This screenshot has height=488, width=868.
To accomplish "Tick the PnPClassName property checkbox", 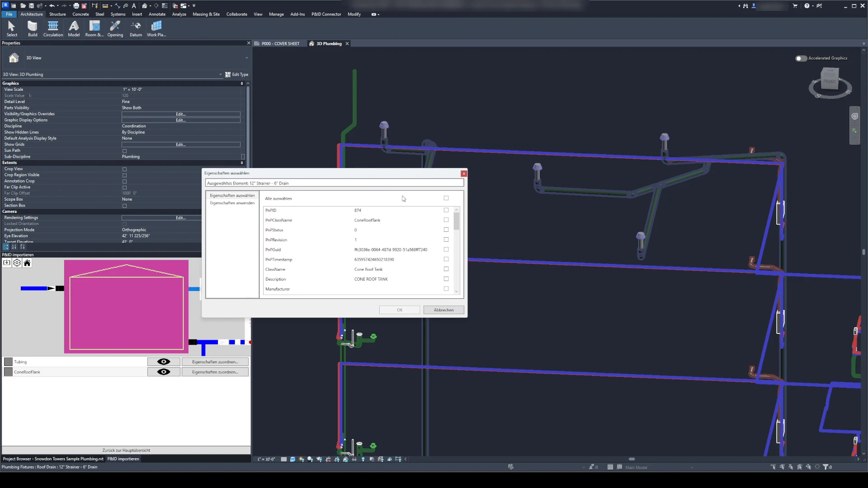I will (446, 220).
